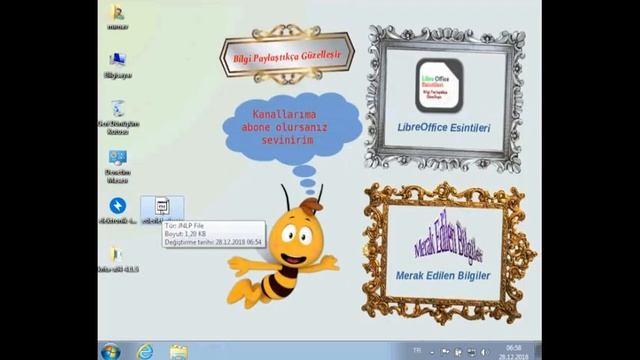This screenshot has width=640, height=360.
Task: Open the volume speaker tray icon
Action: click(x=484, y=352)
